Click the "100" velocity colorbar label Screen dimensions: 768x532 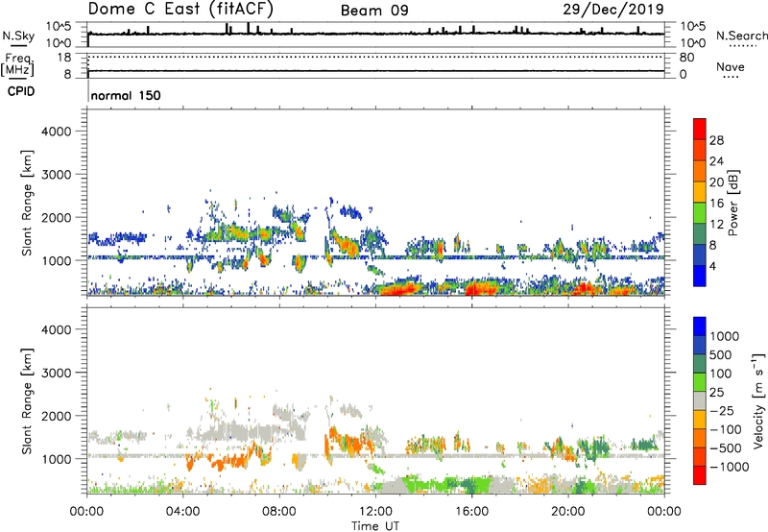721,374
